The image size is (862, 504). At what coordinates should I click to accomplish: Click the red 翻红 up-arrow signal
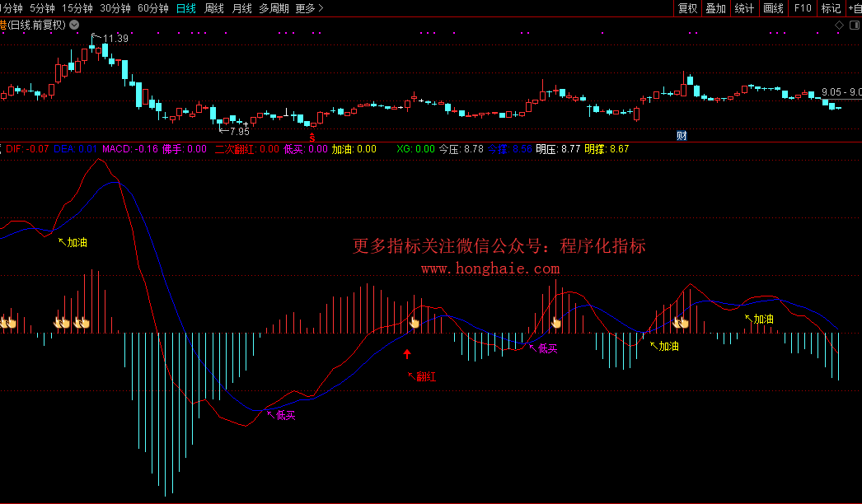pyautogui.click(x=406, y=354)
